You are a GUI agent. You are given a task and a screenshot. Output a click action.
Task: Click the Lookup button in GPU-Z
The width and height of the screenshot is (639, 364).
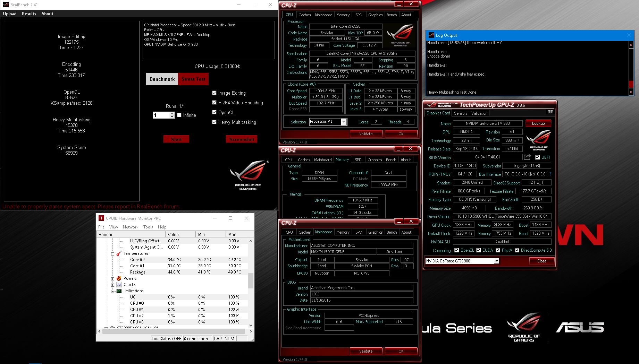tap(538, 123)
